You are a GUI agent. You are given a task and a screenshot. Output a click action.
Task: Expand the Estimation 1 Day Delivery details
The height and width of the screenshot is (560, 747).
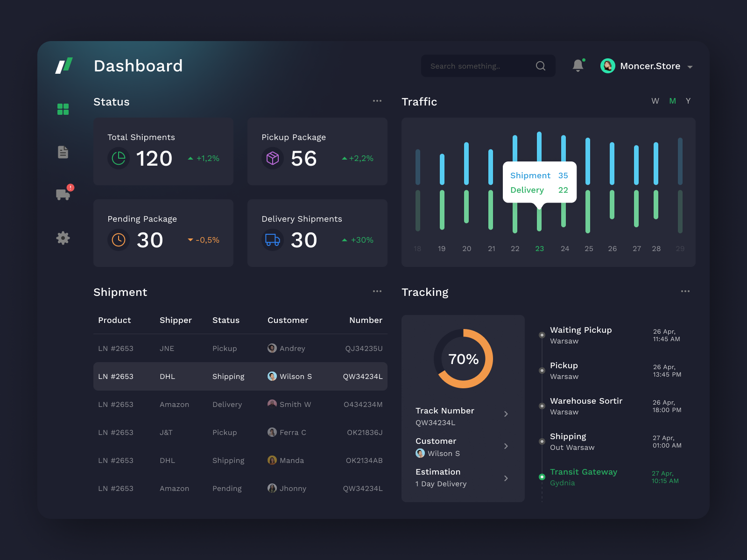click(506, 478)
